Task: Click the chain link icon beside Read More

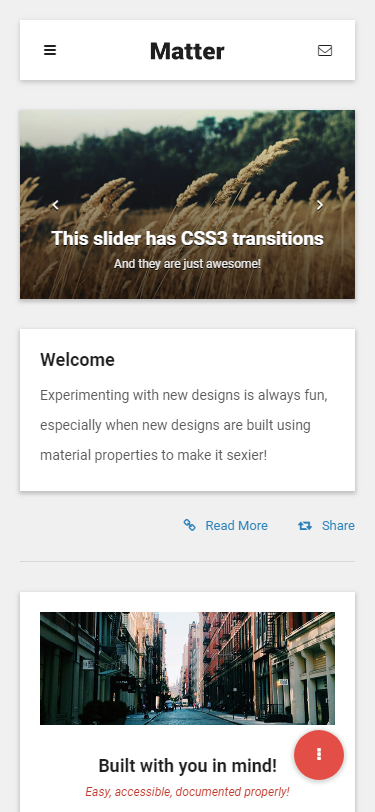Action: pyautogui.click(x=190, y=525)
